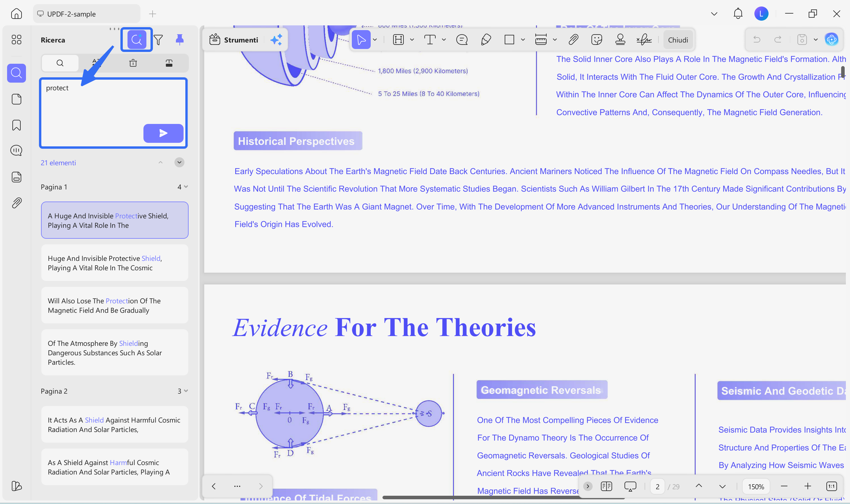Switch to the redact search tab
The image size is (850, 504).
pos(169,63)
